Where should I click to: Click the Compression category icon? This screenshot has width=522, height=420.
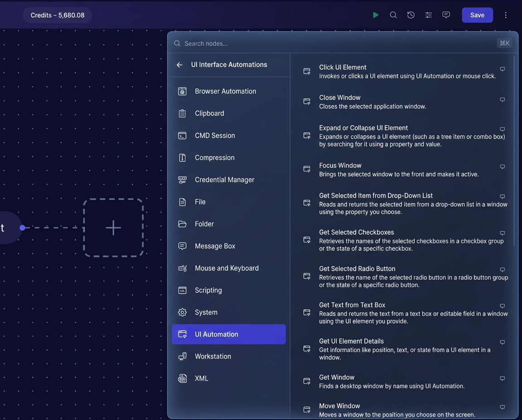point(182,157)
